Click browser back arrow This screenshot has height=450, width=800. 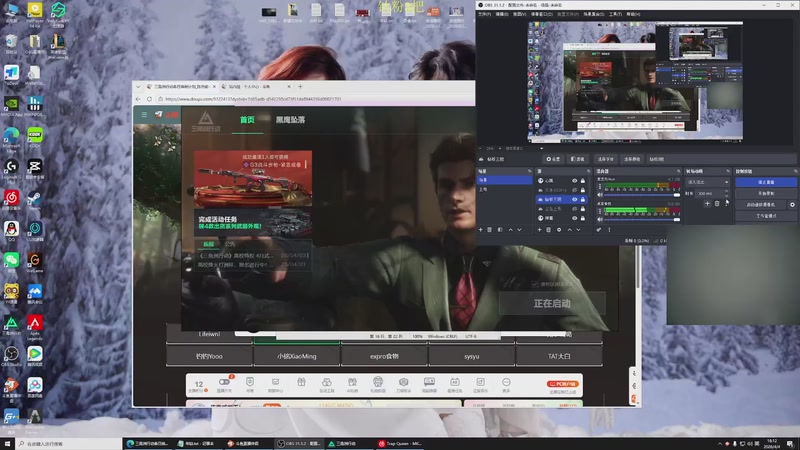[138, 99]
